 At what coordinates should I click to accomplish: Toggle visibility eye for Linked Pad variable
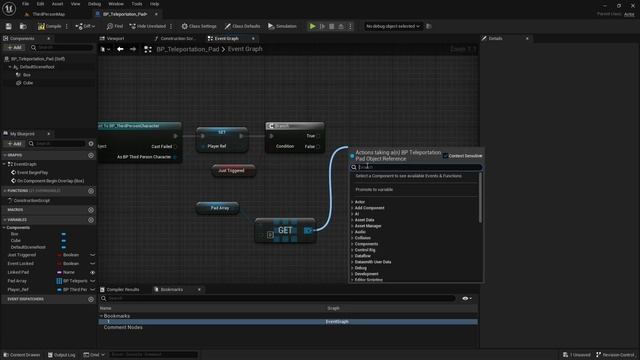93,272
